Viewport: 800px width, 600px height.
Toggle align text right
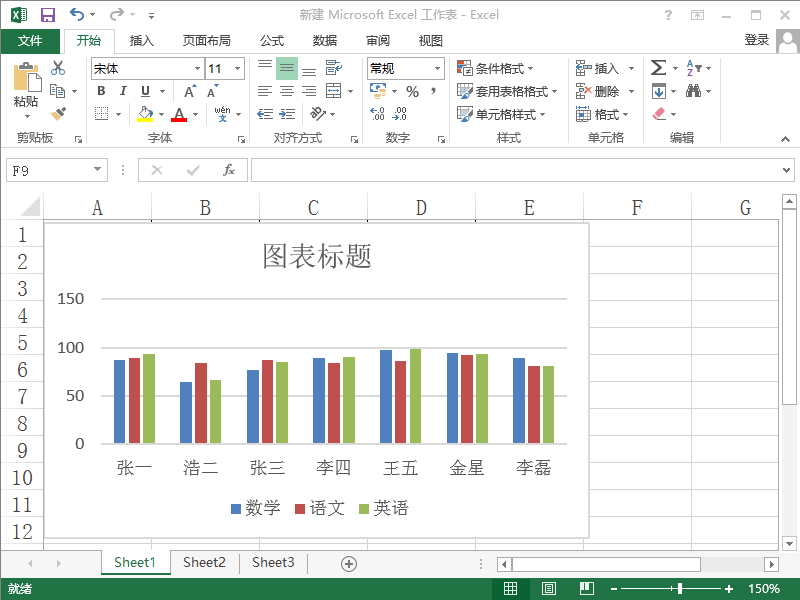[309, 91]
